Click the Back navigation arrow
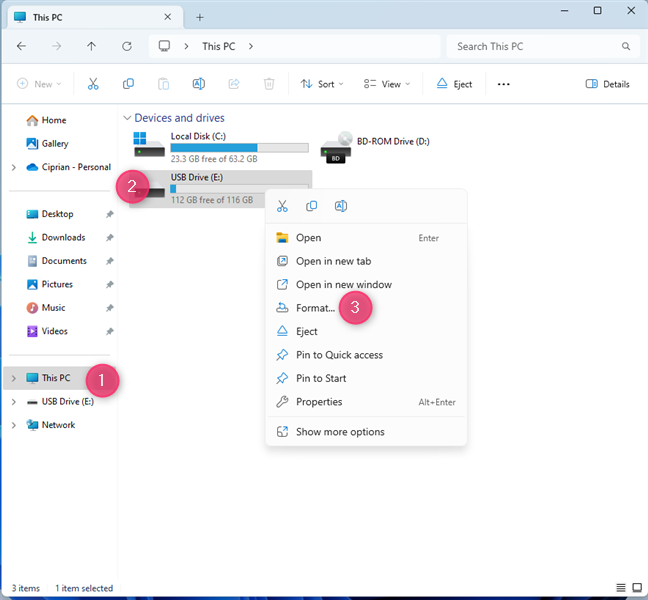 (x=22, y=46)
